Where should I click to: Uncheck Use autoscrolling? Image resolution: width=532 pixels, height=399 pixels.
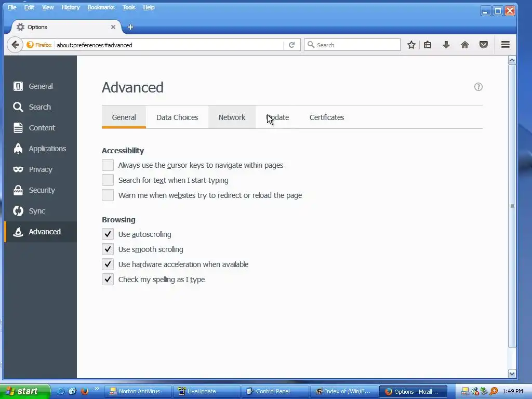point(108,234)
